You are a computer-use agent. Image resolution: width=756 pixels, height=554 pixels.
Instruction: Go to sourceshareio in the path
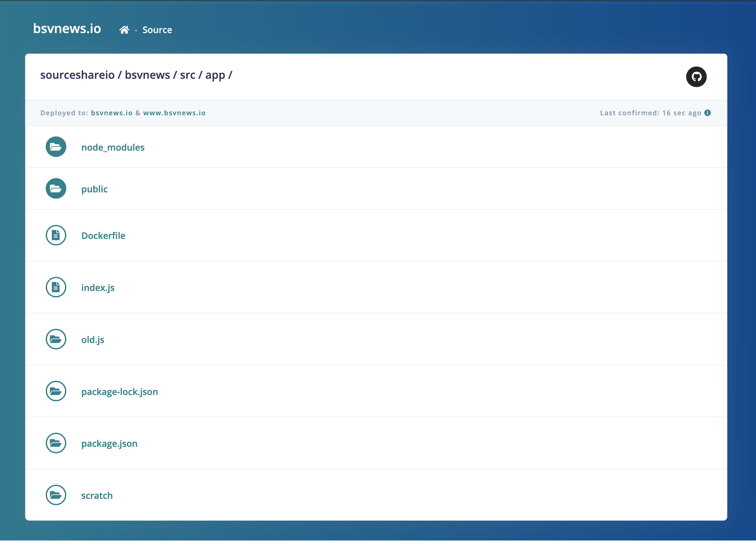[77, 75]
